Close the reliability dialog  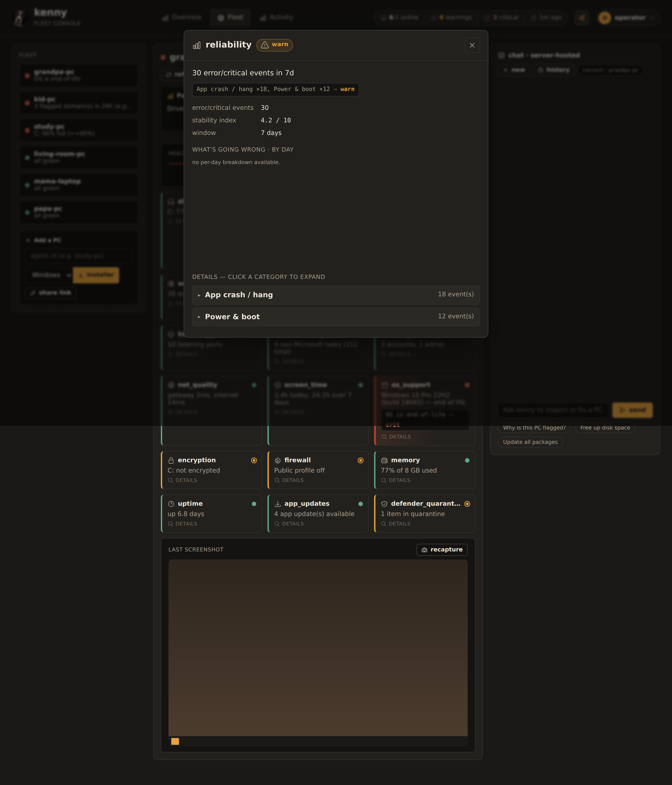coord(472,45)
